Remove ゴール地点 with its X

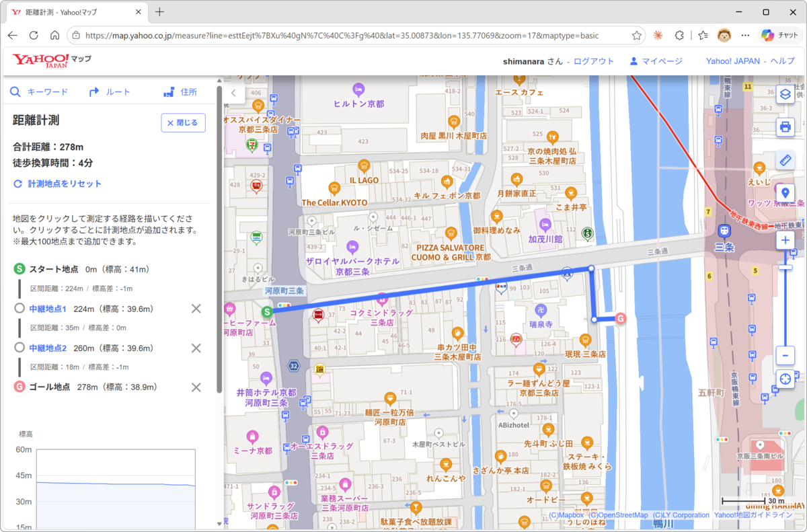(x=196, y=387)
